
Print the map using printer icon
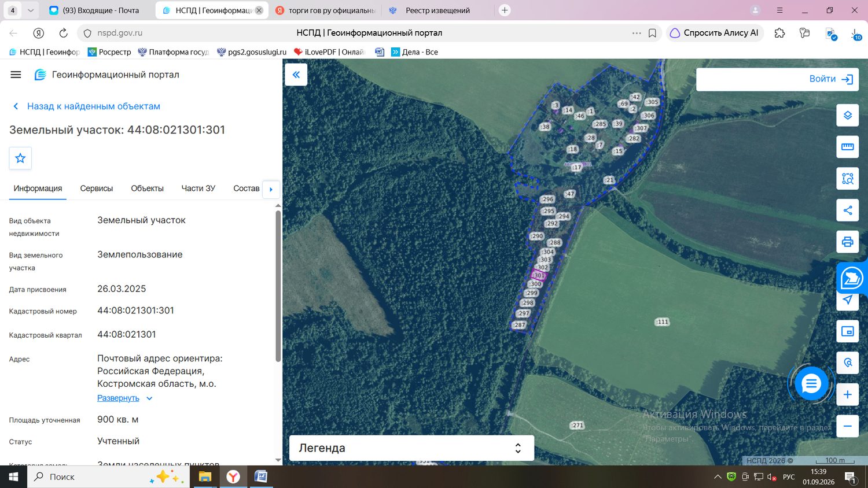point(847,242)
